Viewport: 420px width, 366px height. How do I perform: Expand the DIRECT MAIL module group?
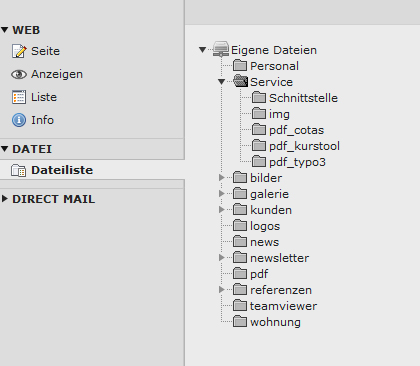click(5, 199)
